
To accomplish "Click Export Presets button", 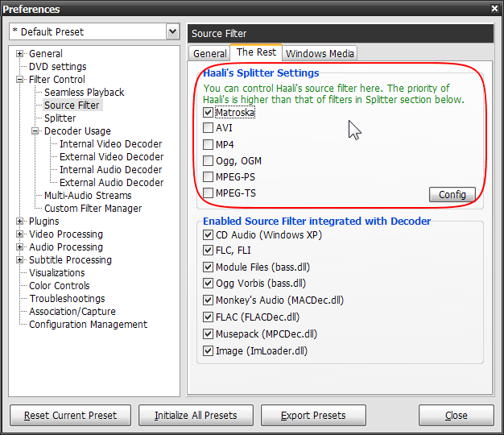I will point(313,416).
